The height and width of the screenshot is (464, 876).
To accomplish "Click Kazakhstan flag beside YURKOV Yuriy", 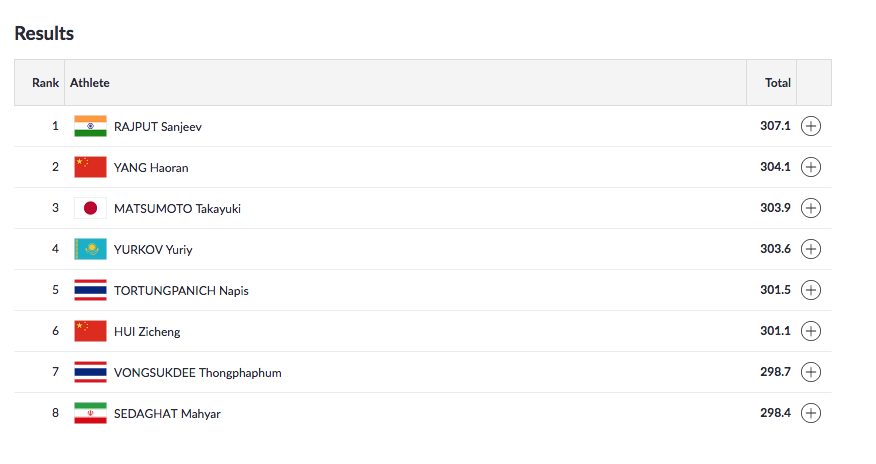I will click(90, 249).
